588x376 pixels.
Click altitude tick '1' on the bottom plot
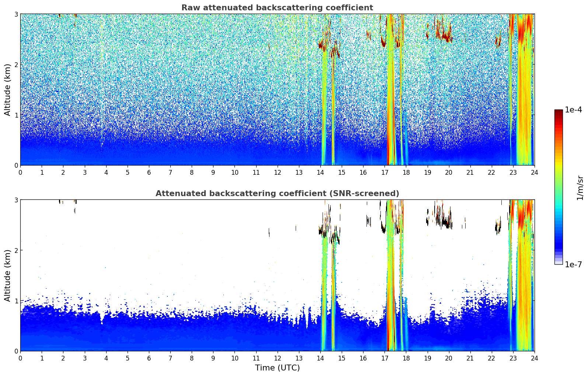tap(16, 301)
